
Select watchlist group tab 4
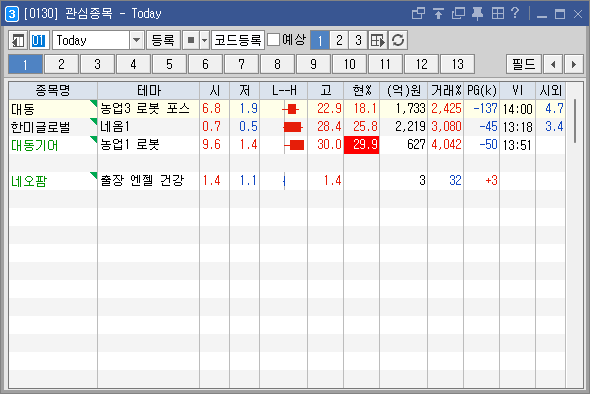[133, 64]
